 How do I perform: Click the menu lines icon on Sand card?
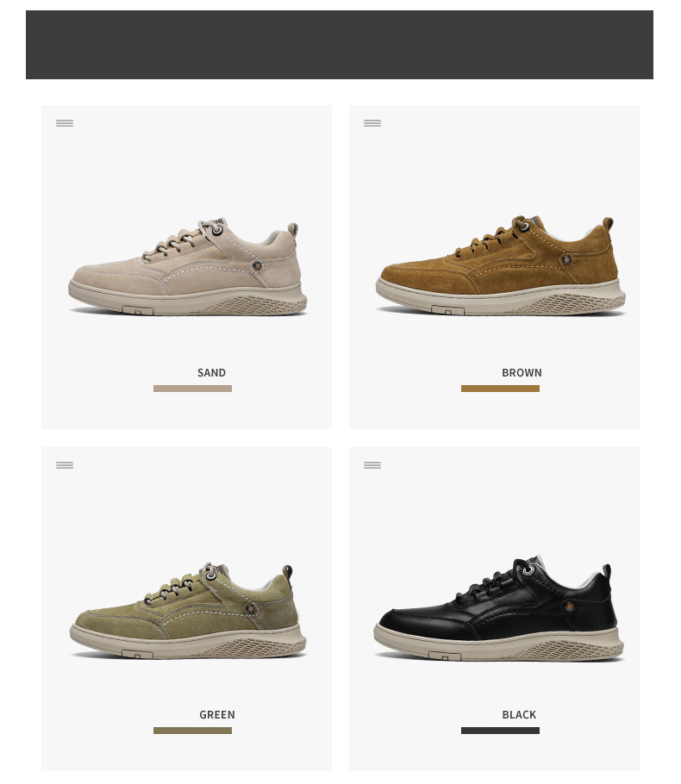pyautogui.click(x=65, y=123)
